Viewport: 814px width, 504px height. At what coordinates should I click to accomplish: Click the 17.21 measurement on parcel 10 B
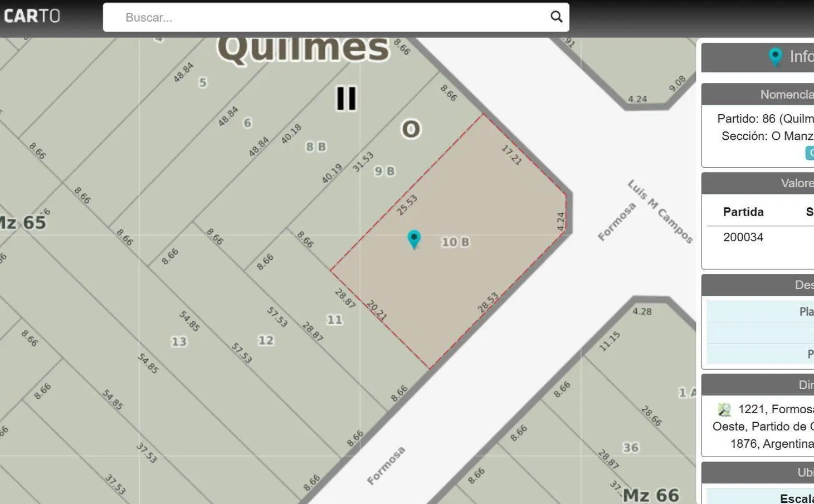pos(511,155)
